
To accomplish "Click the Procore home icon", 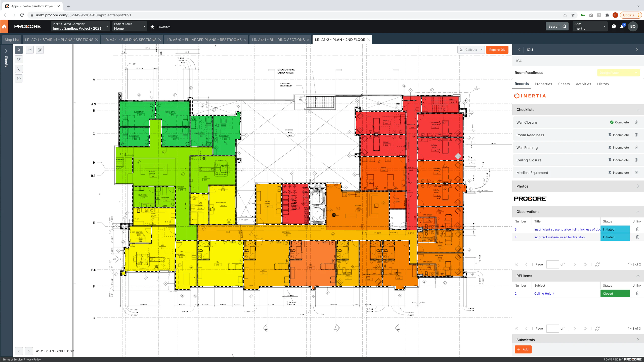I will coord(4,26).
